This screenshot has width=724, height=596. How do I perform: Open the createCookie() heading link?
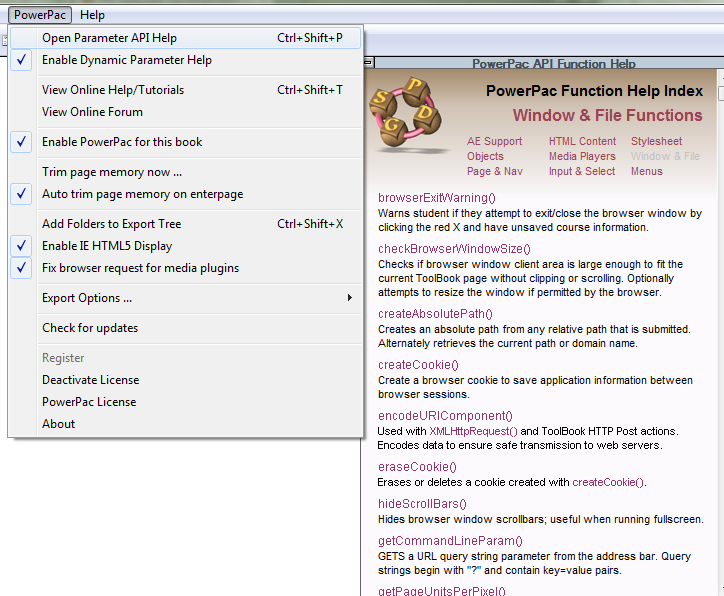tap(418, 365)
